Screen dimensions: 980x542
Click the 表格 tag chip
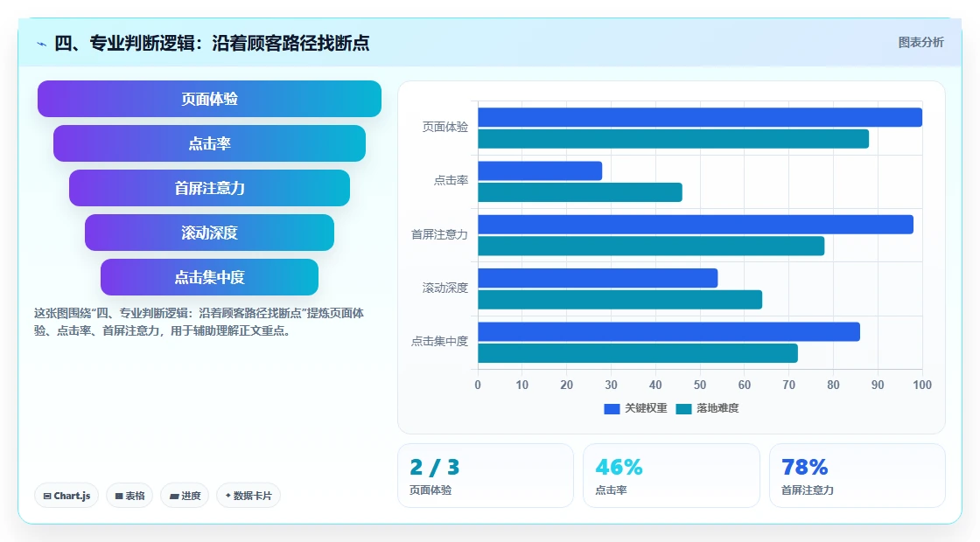click(x=129, y=496)
